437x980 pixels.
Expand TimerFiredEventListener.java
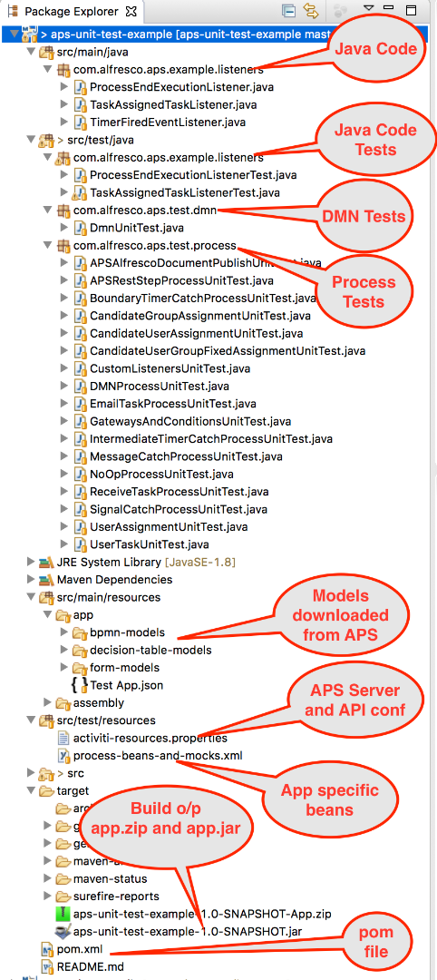pos(64,122)
